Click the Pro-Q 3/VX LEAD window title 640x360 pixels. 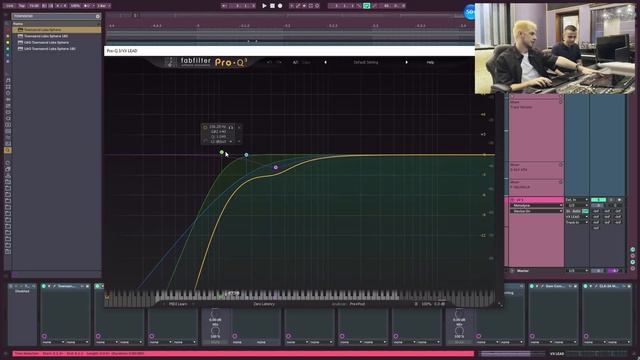122,51
